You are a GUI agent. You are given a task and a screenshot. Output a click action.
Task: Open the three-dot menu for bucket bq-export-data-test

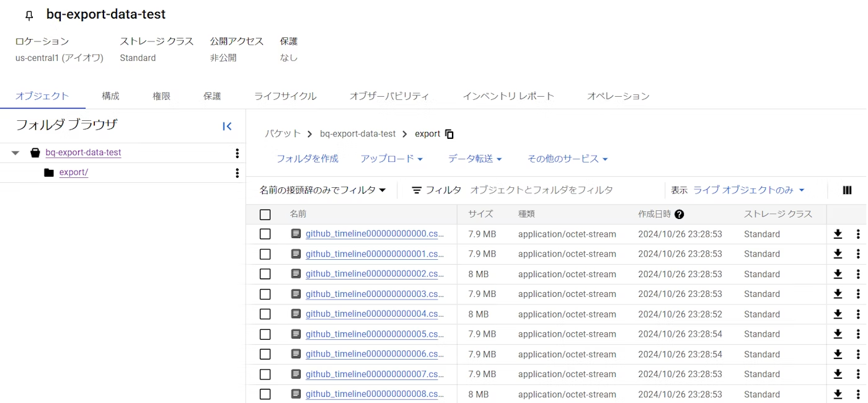[x=237, y=153]
